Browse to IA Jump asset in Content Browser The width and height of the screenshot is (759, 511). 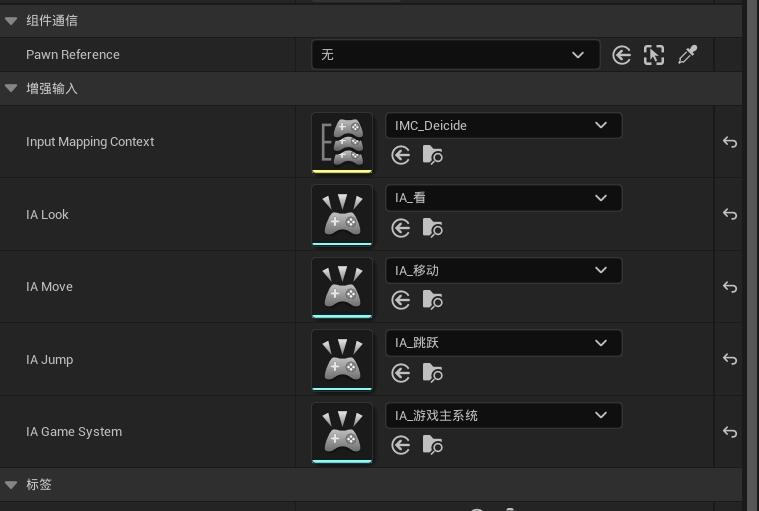click(x=433, y=373)
